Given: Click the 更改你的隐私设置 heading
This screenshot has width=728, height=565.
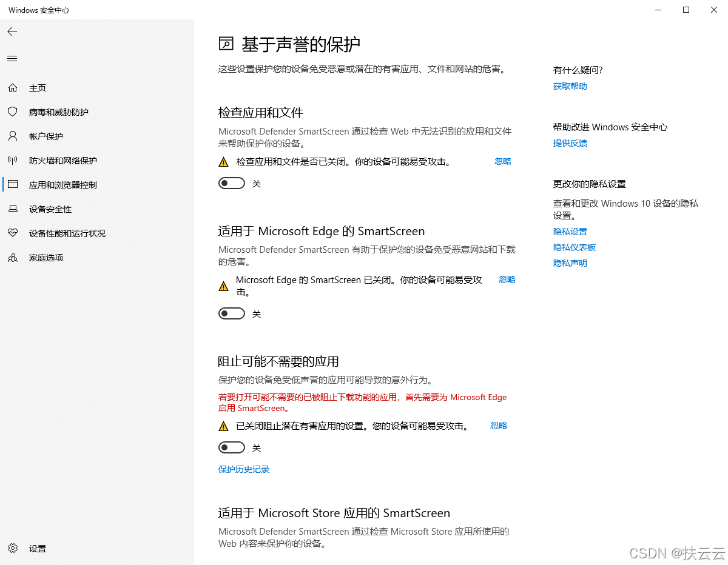Looking at the screenshot, I should click(590, 184).
